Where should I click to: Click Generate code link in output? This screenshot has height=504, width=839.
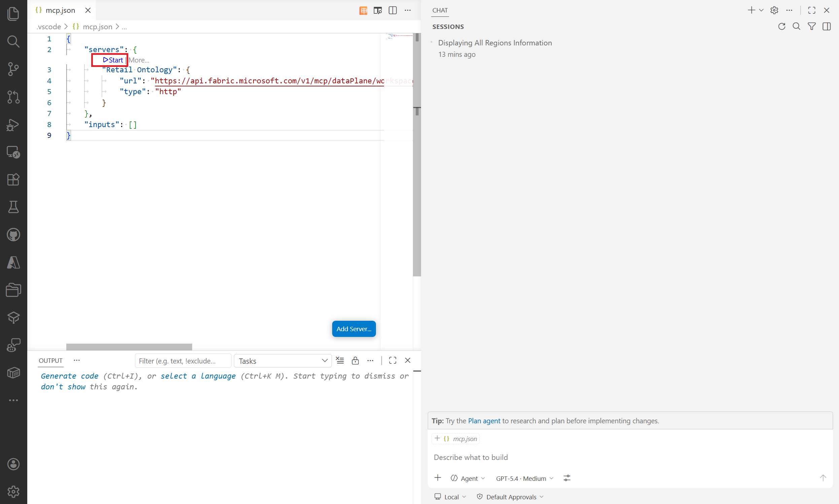click(x=69, y=376)
